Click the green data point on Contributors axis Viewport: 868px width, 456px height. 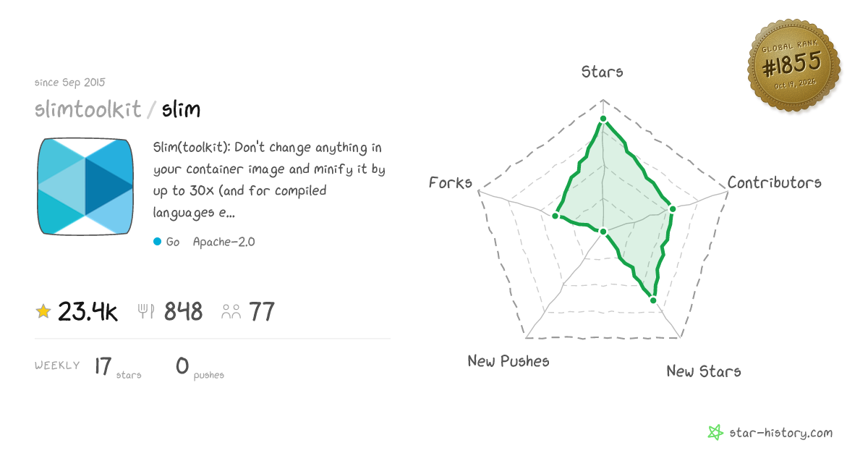672,209
